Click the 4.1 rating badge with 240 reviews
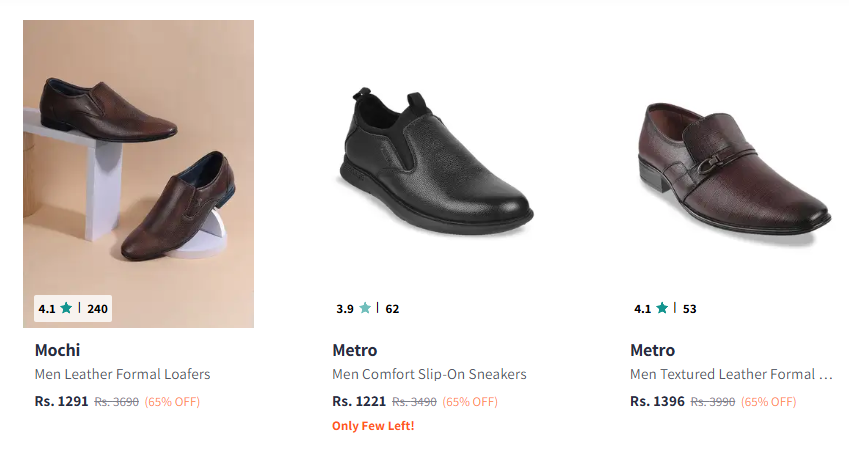Viewport: 849px width, 466px height. 73,308
